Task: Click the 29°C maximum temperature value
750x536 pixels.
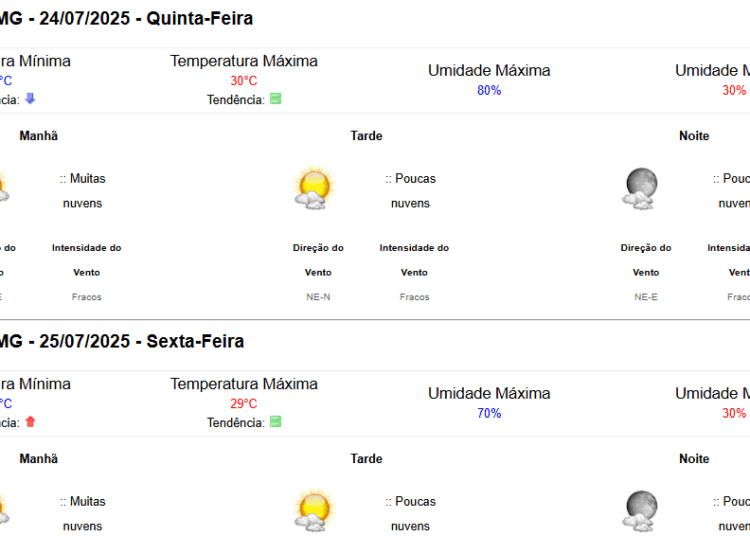Action: [x=244, y=404]
